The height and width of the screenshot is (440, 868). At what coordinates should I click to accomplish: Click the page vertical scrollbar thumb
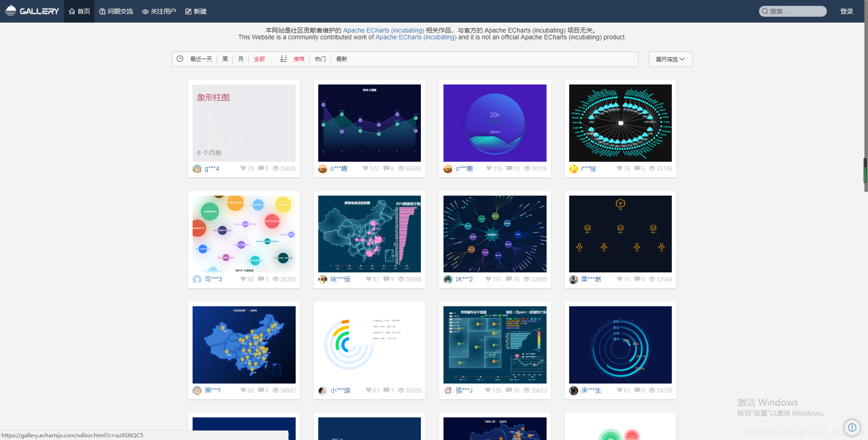865,171
